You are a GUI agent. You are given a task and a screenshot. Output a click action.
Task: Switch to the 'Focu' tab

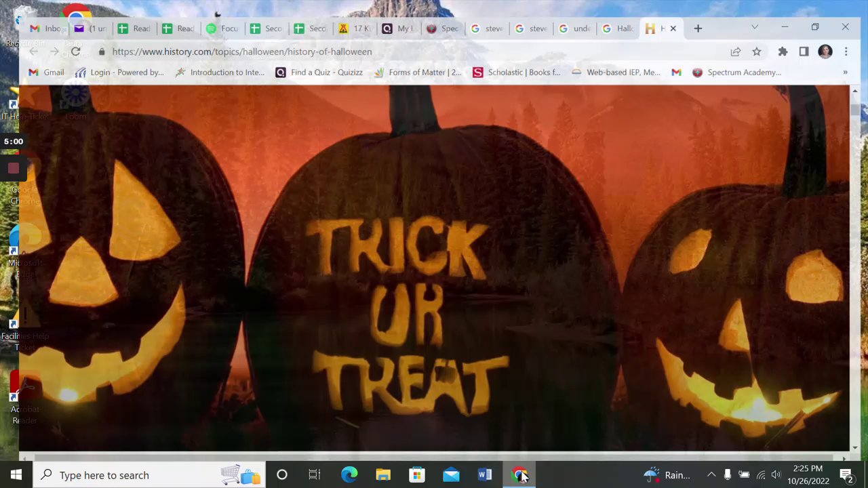[222, 28]
